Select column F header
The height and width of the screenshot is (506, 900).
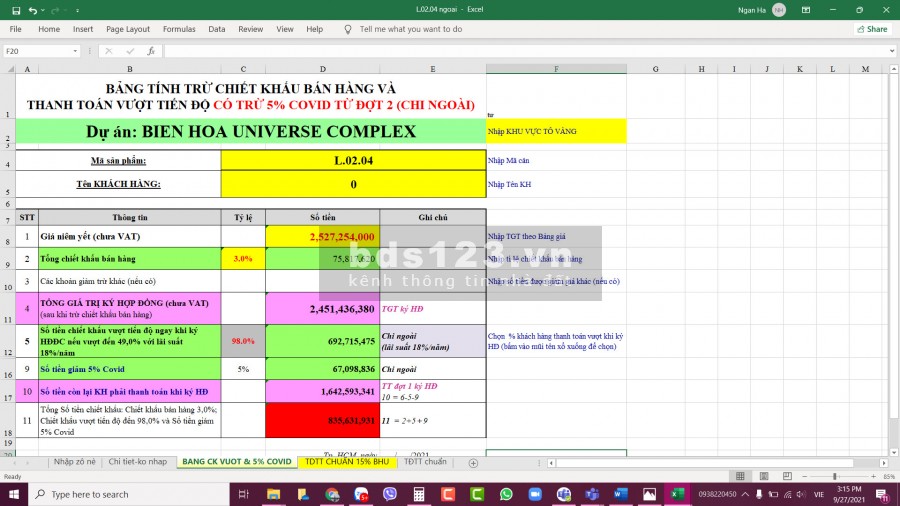556,69
